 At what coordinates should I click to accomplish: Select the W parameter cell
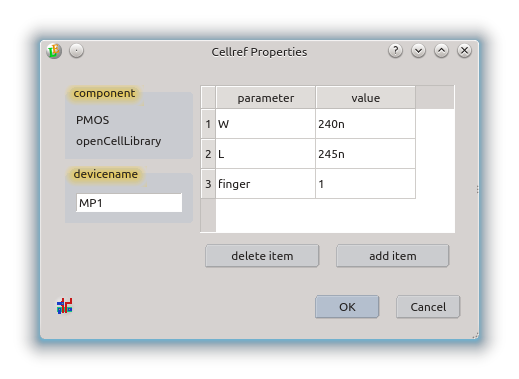click(266, 124)
